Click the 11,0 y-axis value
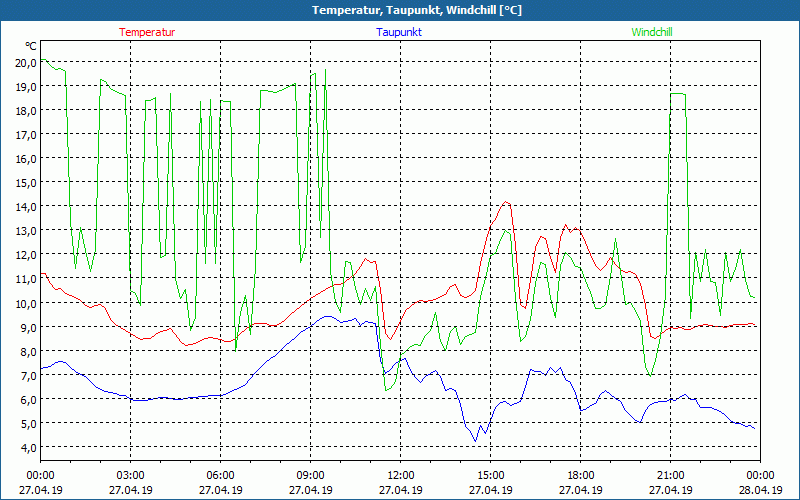 (27, 279)
